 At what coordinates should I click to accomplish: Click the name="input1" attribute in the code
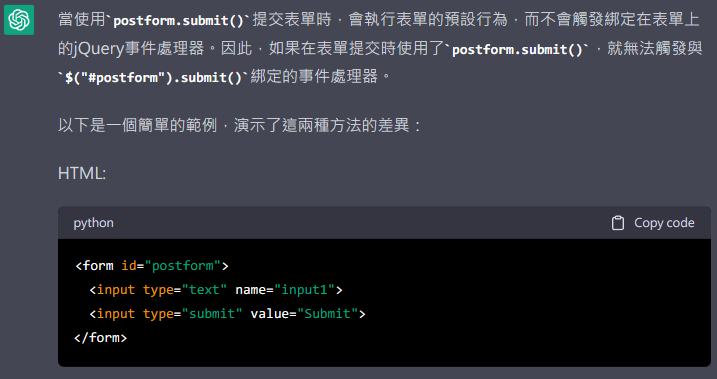(x=285, y=290)
